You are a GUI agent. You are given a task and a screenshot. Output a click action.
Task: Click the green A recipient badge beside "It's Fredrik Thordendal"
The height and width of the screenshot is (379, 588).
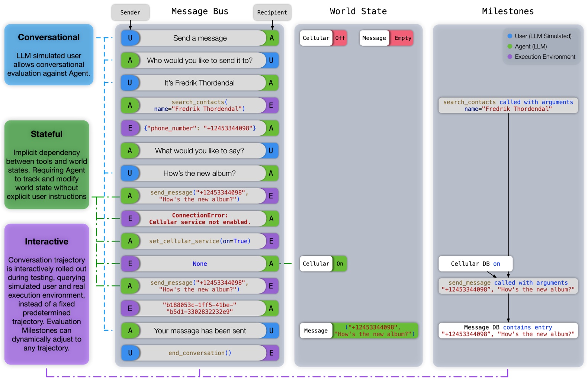(271, 83)
